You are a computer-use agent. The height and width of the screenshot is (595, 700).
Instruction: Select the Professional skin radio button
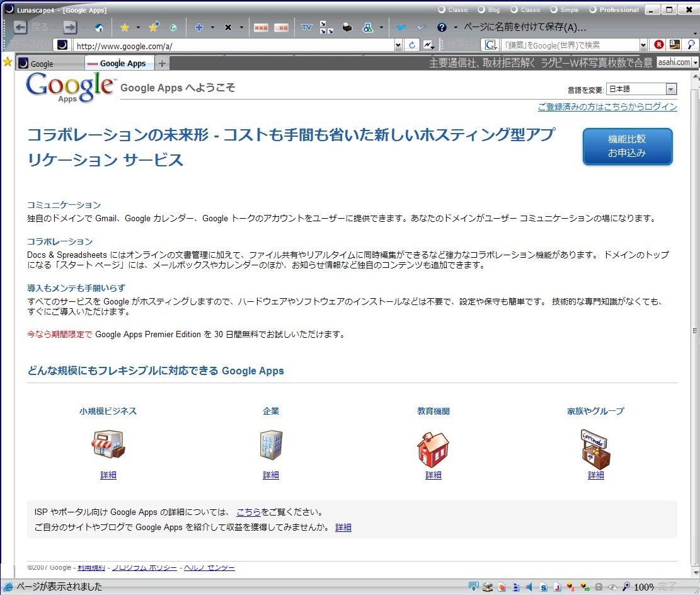coord(593,9)
